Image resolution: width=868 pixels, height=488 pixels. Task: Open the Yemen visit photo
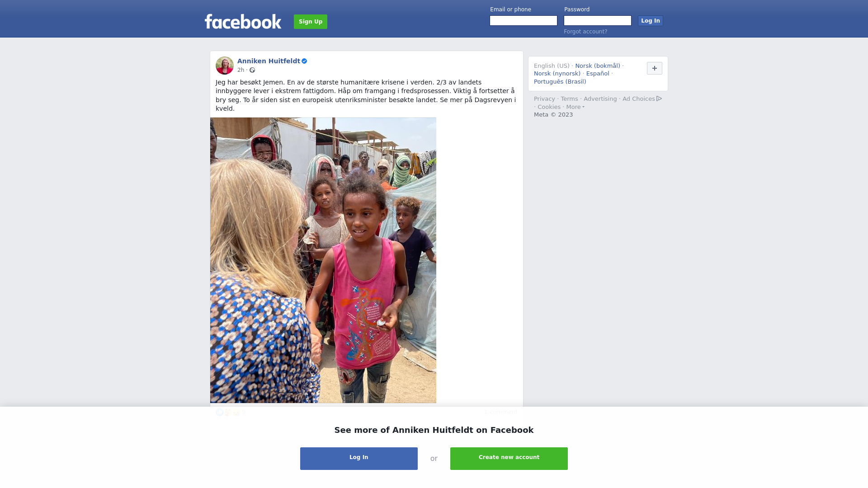323,260
